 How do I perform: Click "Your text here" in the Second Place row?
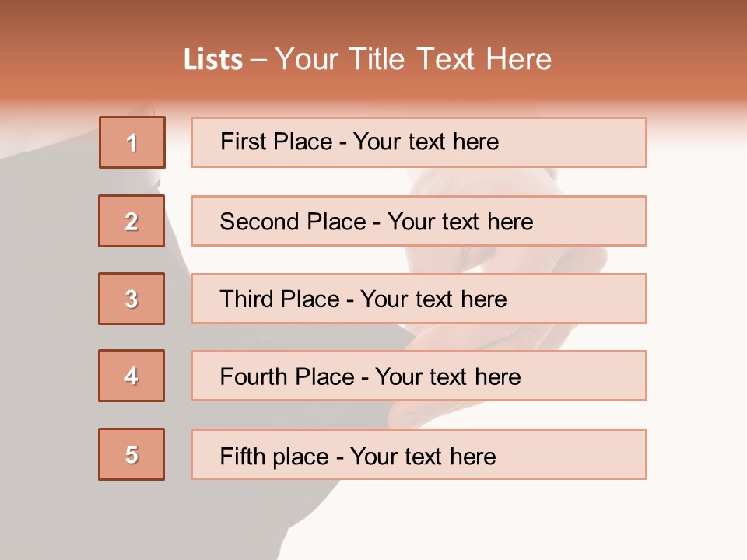460,222
